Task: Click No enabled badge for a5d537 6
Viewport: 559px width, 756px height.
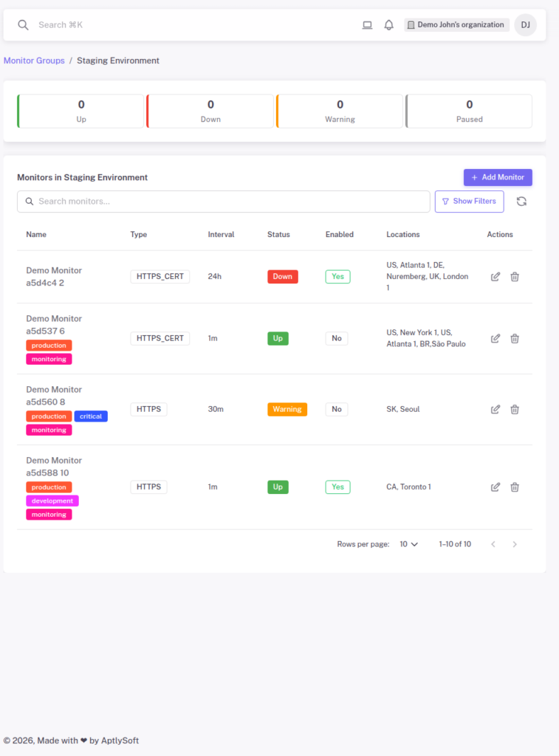Action: coord(337,338)
